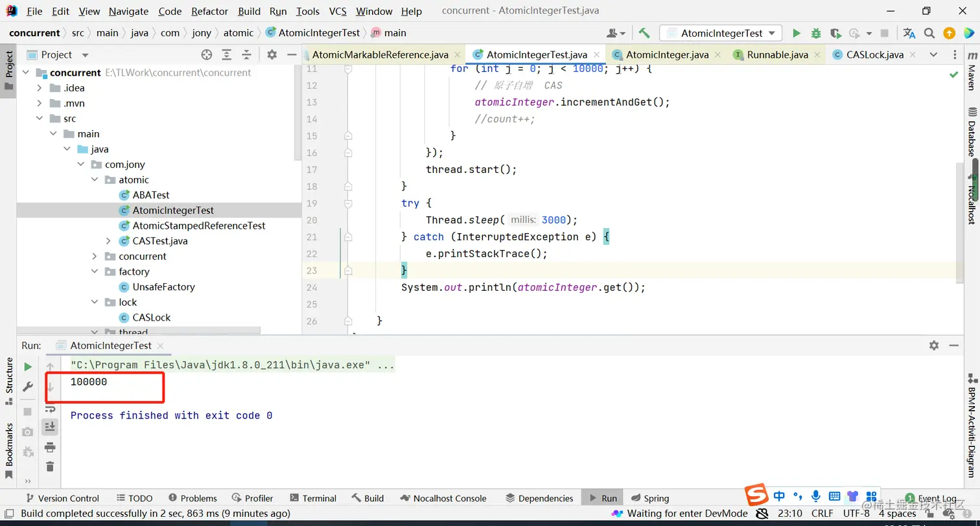The width and height of the screenshot is (980, 526).
Task: Select AtomicStampedReferenceTest in project tree
Action: coord(199,225)
